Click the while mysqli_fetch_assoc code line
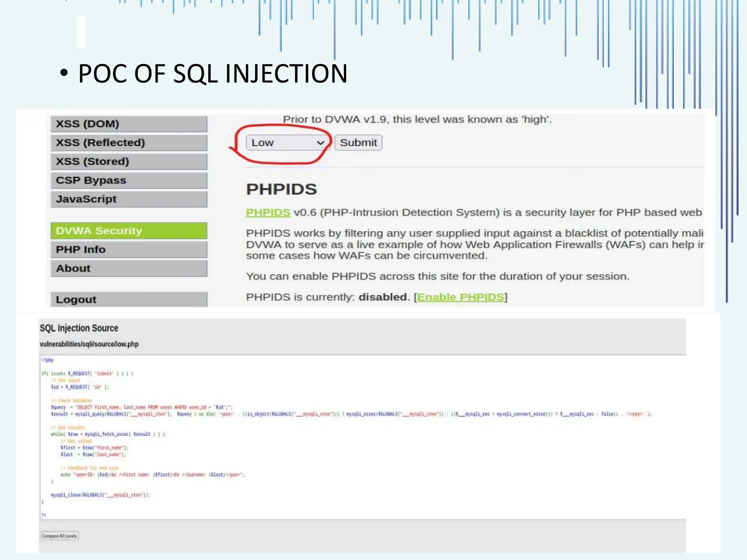747x560 pixels. tap(108, 434)
